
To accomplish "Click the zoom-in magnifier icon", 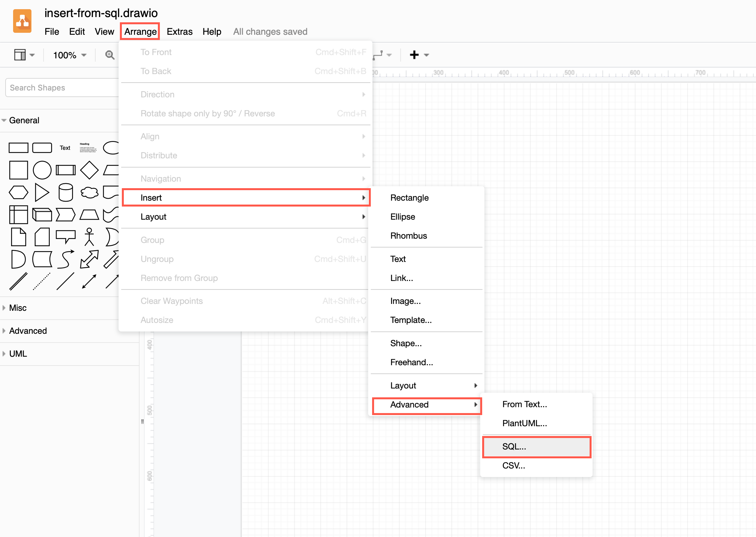I will pyautogui.click(x=110, y=55).
